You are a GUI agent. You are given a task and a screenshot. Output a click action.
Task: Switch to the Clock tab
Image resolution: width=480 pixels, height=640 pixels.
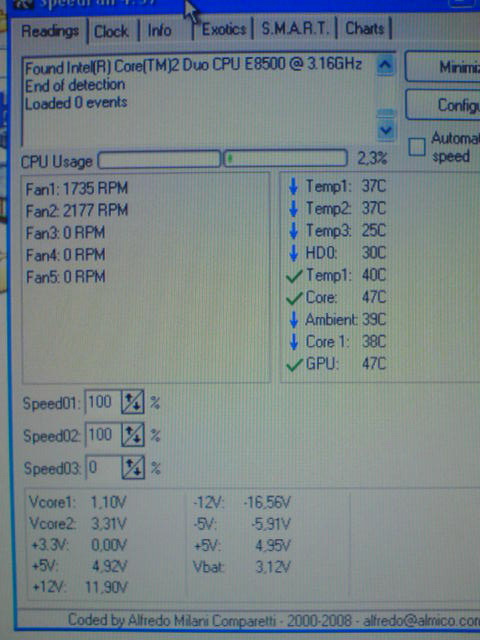tap(111, 31)
